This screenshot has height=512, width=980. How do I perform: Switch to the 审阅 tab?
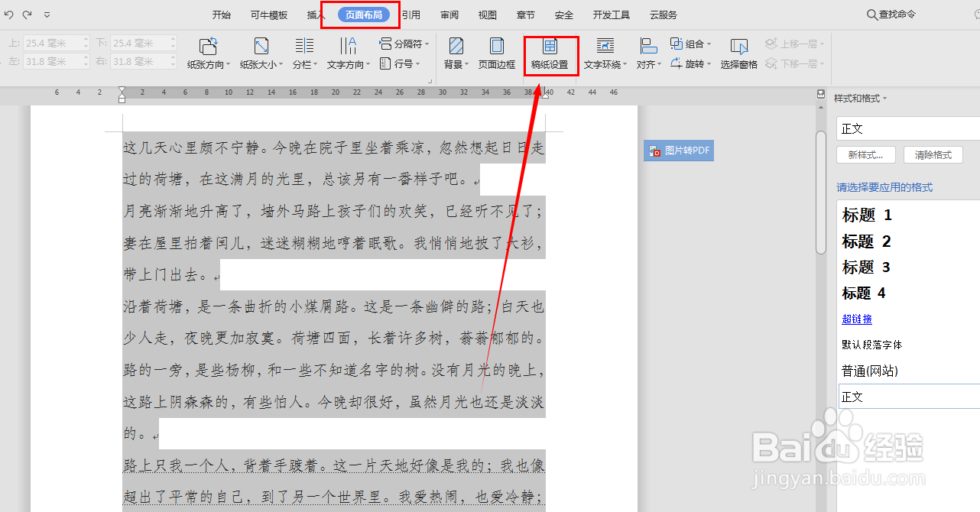[x=449, y=15]
